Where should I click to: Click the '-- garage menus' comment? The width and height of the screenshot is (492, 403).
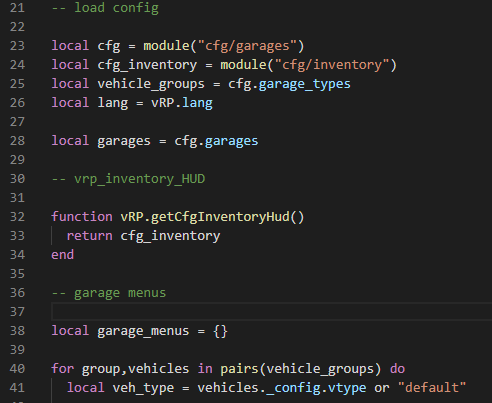(109, 293)
